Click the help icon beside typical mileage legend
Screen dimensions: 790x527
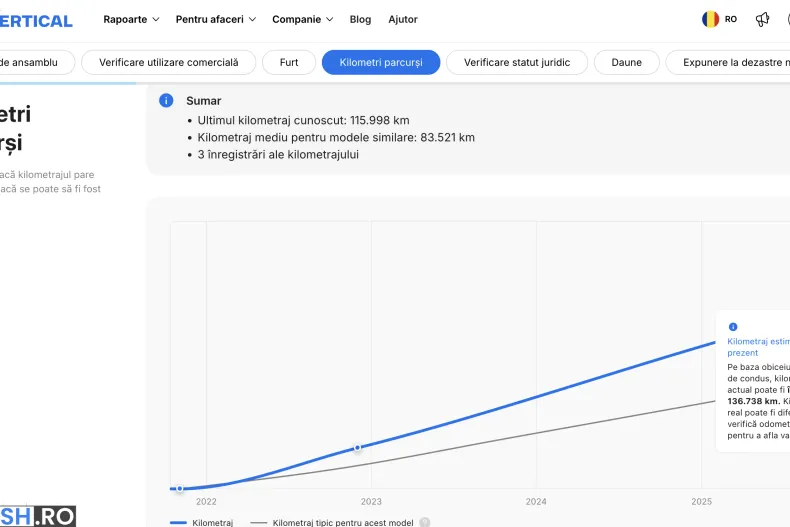(425, 522)
